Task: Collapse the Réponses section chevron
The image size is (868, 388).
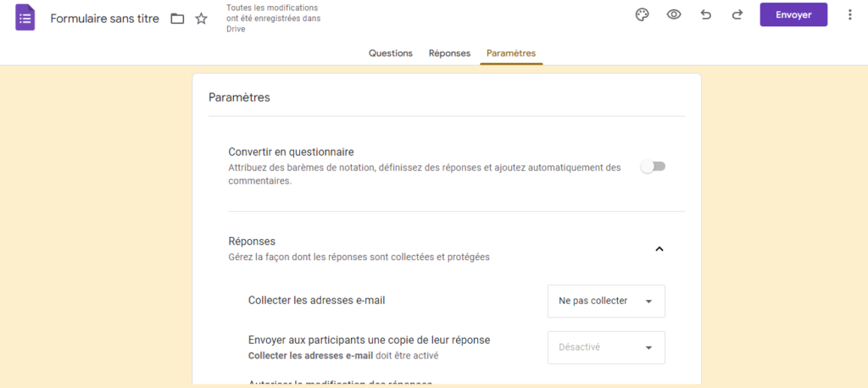Action: tap(659, 249)
